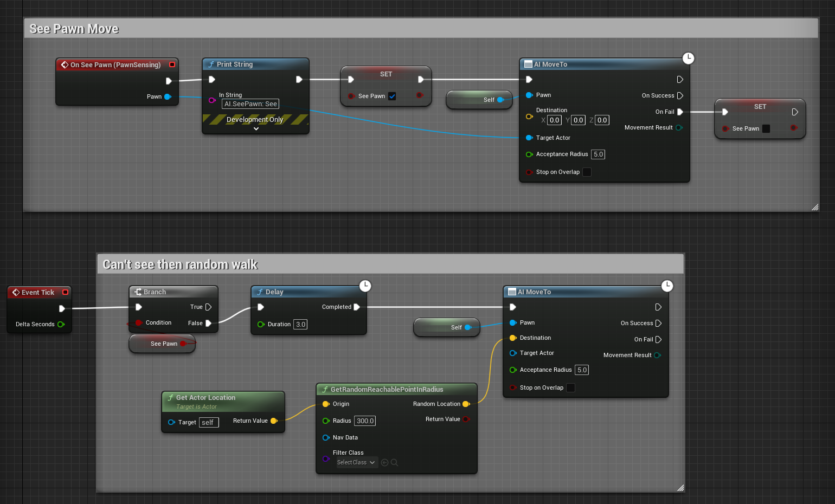Image resolution: width=835 pixels, height=504 pixels.
Task: Toggle See Pawn checkbox in right SET node
Action: (x=766, y=128)
